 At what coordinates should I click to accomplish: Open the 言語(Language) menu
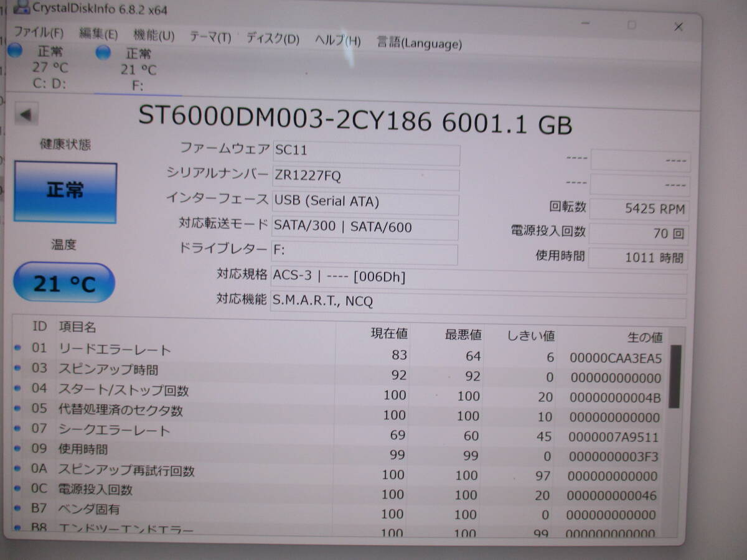(419, 43)
